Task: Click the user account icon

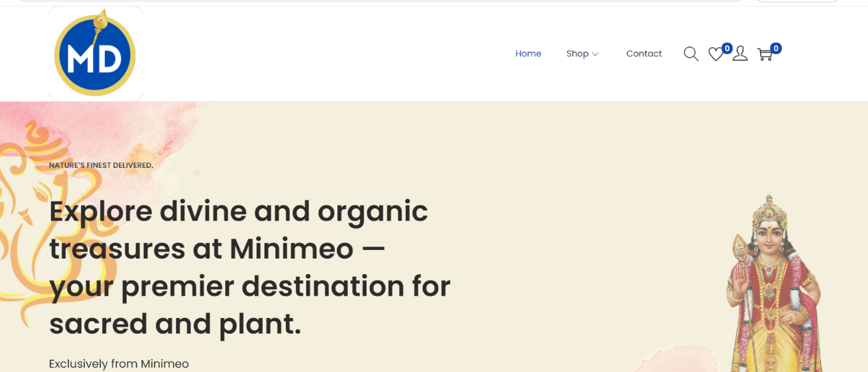Action: 740,54
